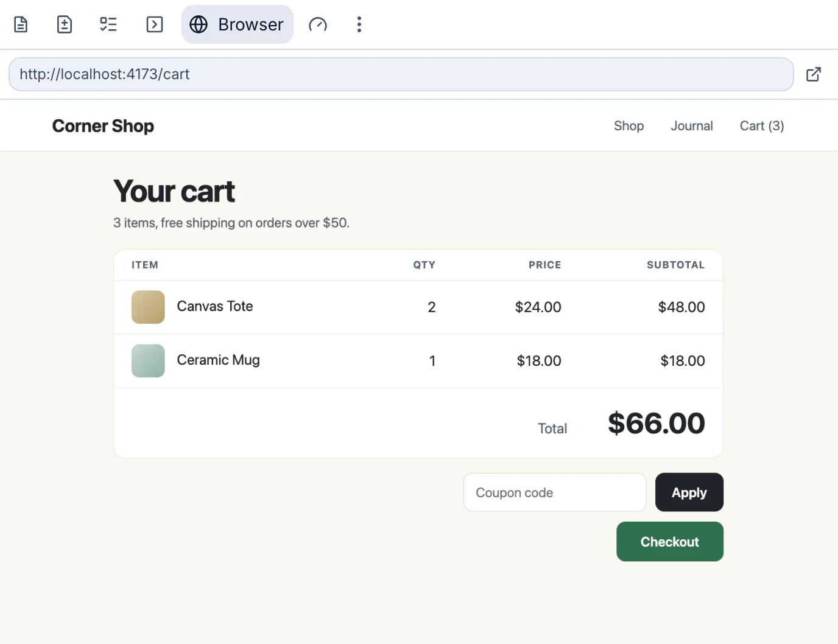Click the SUBTOTAL column header
Screen dimensions: 838x644
[x=676, y=265]
